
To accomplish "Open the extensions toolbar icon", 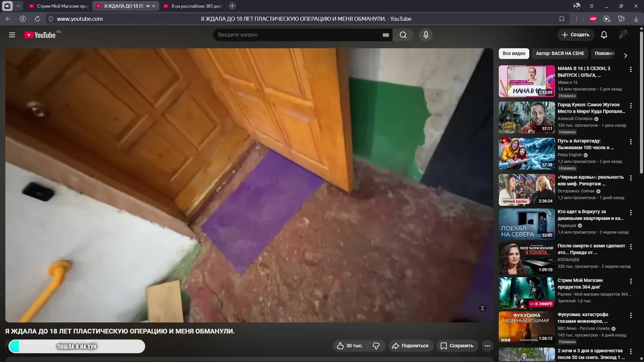I will click(x=621, y=19).
